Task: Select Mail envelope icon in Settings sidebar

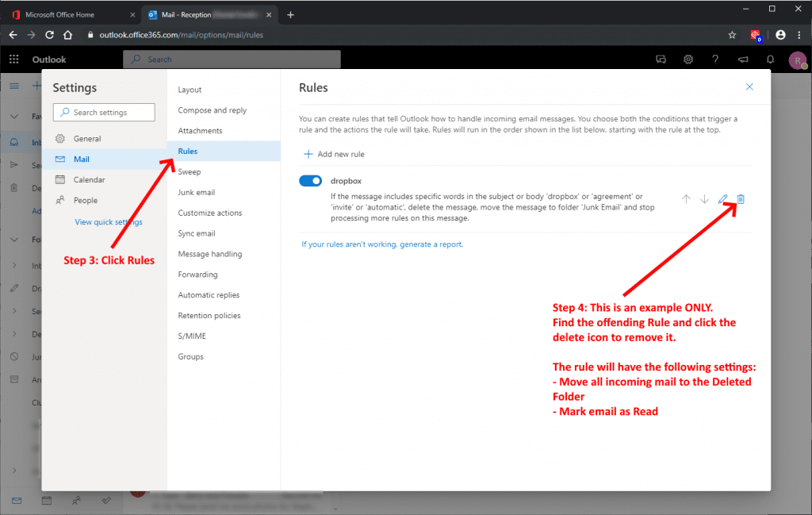Action: pyautogui.click(x=62, y=159)
